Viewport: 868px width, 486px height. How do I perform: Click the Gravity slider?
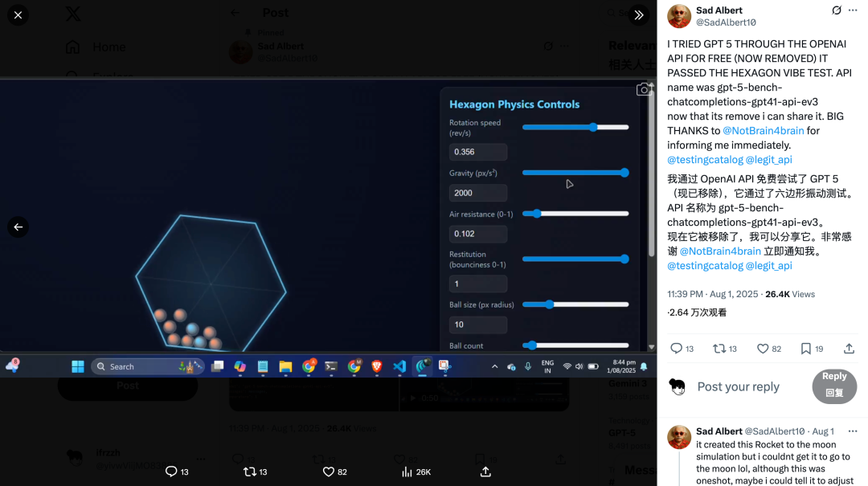pyautogui.click(x=575, y=173)
